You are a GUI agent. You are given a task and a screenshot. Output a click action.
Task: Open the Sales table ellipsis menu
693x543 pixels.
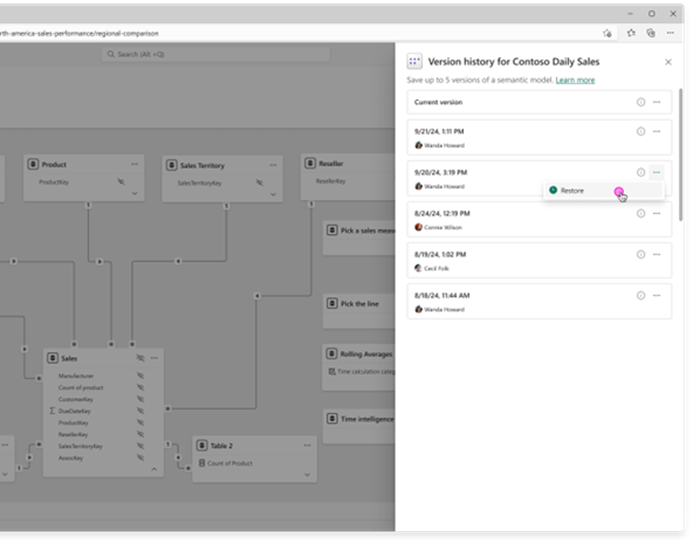pos(154,357)
